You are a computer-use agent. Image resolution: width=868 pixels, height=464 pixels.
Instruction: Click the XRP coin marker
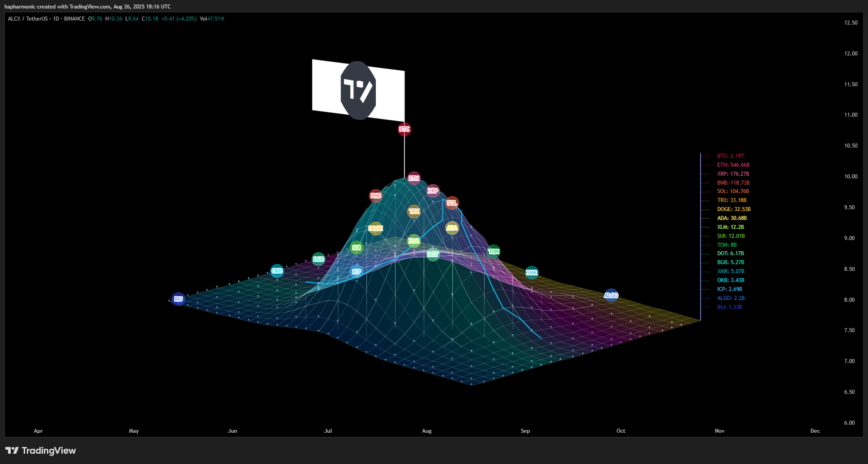click(x=433, y=191)
